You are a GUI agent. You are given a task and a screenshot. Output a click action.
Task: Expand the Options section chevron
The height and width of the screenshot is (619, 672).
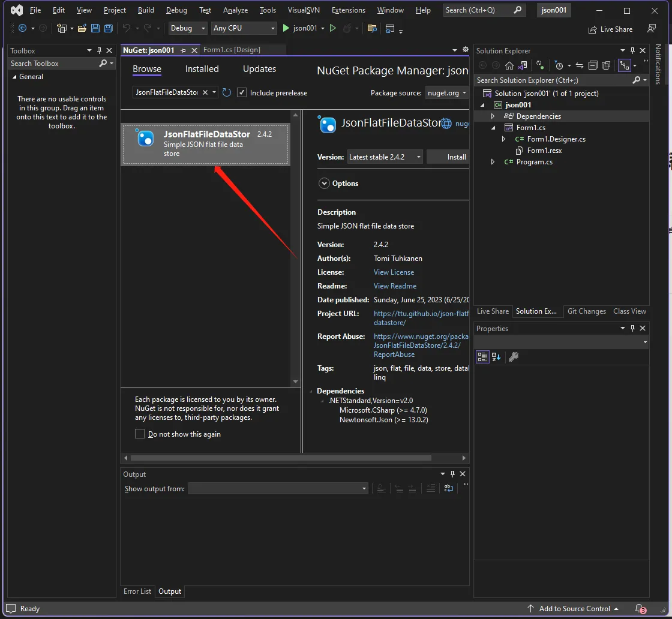pyautogui.click(x=325, y=184)
